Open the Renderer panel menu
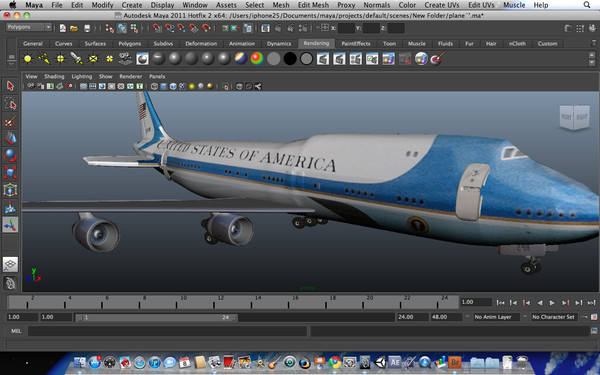This screenshot has width=600, height=375. [x=130, y=77]
